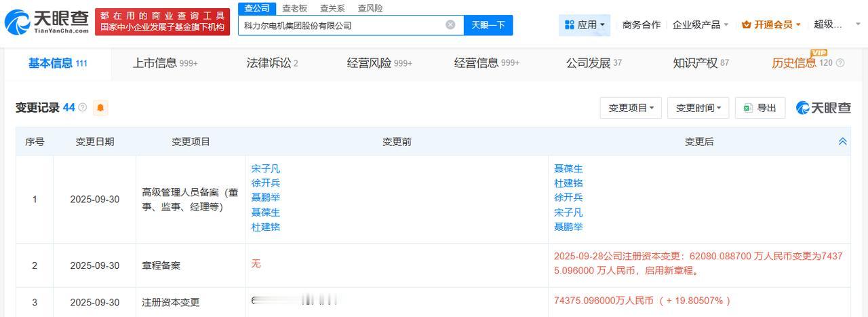Open 聂葆生 in the 变更后 column
868x317 pixels.
pyautogui.click(x=568, y=168)
